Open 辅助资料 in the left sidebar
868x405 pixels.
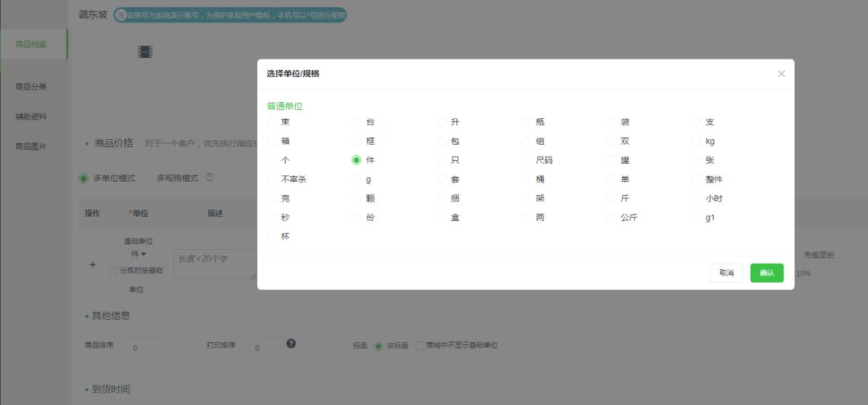click(31, 117)
